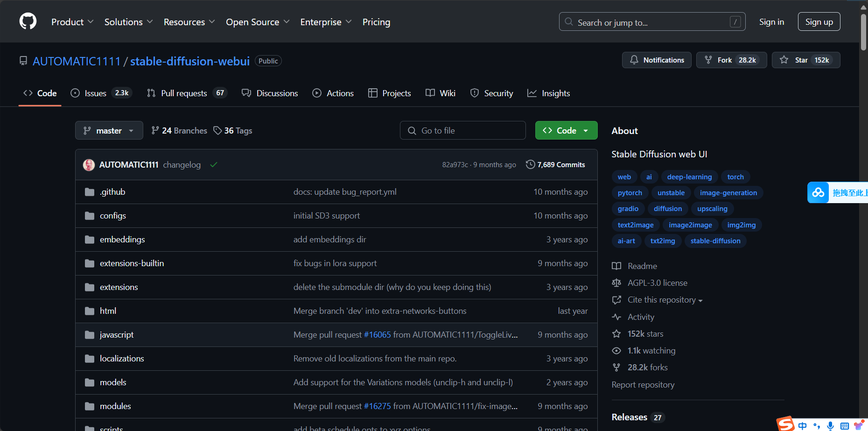The width and height of the screenshot is (868, 431).
Task: Click the configs folder icon
Action: 90,216
